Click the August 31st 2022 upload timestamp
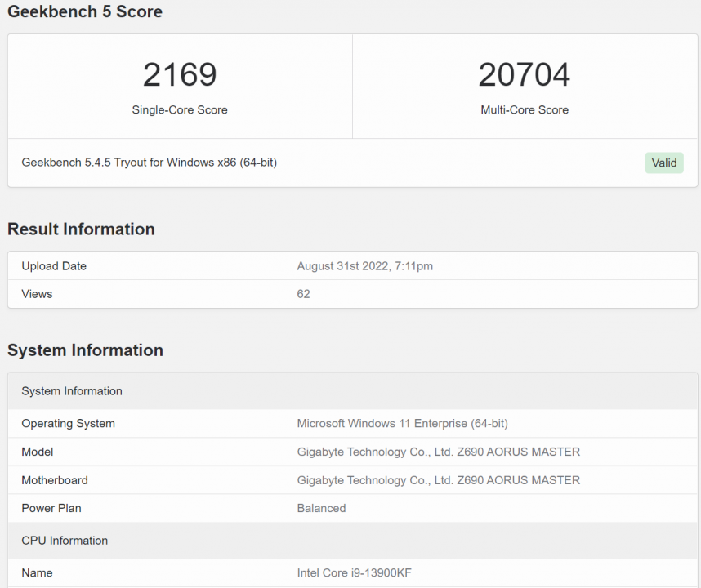 tap(365, 266)
